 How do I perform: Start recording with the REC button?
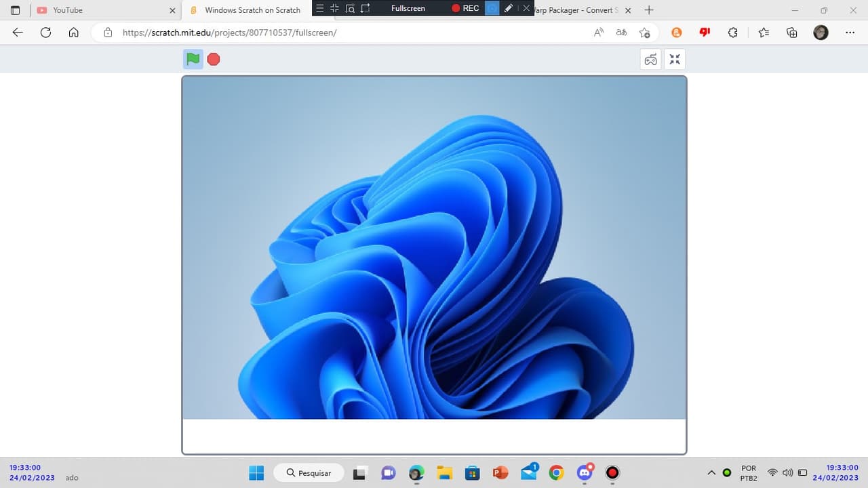pos(465,8)
